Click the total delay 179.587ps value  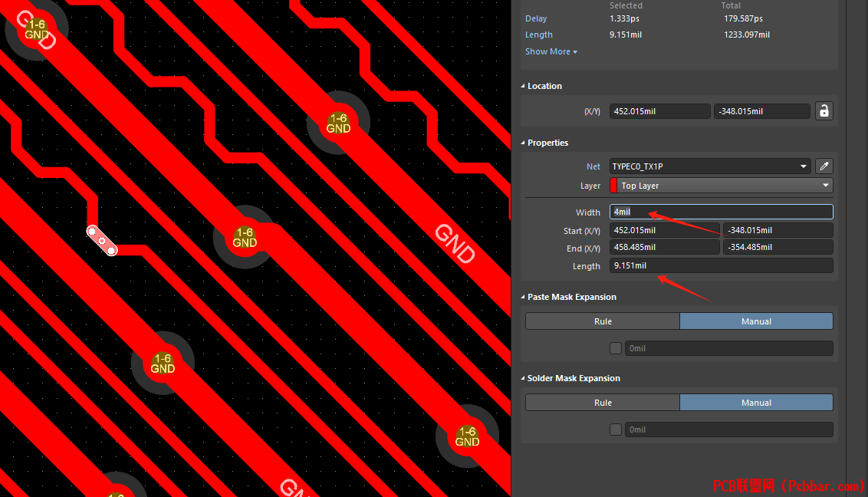point(744,18)
